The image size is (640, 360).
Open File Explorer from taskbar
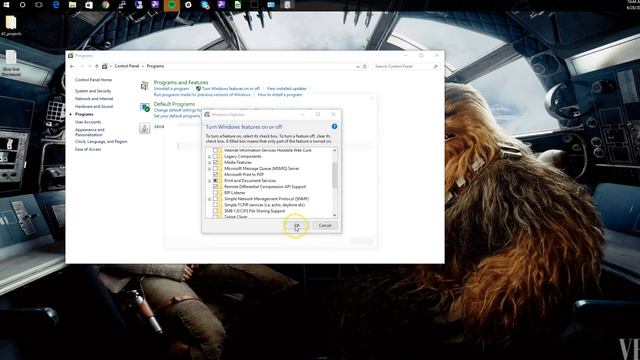pos(72,5)
